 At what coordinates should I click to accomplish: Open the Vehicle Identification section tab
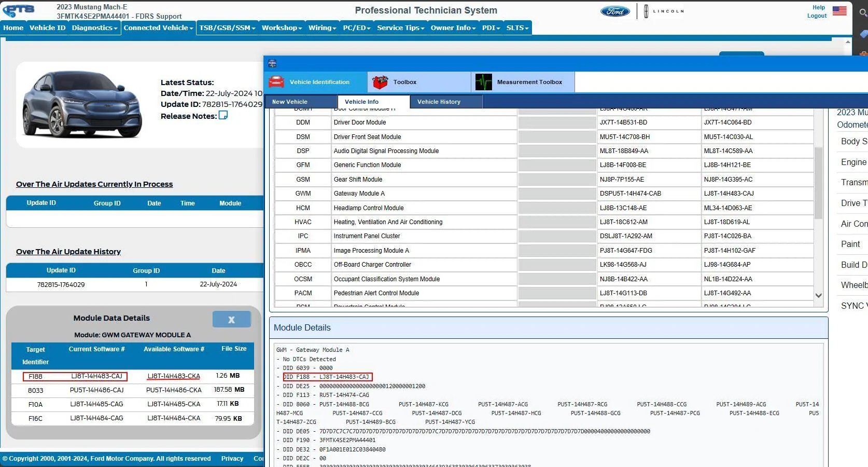pos(316,82)
